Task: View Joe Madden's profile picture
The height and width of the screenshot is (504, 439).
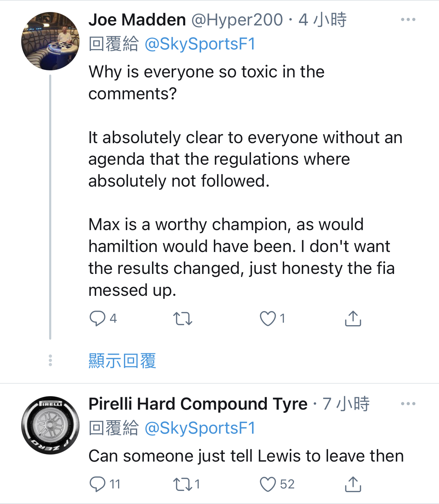Action: click(50, 41)
